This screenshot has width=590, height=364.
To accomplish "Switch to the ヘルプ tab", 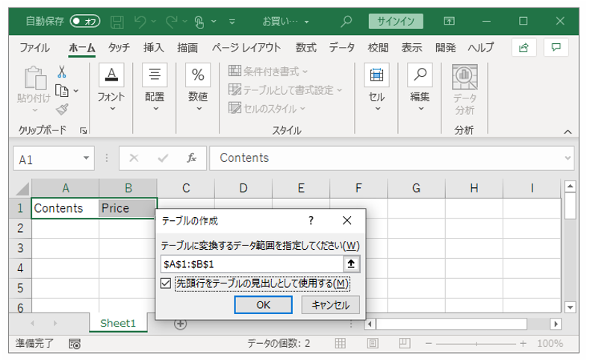I will (480, 48).
